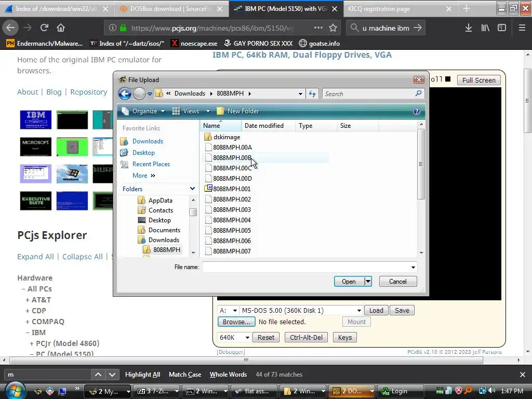
Task: Click New Folder in dialog toolbar
Action: (x=238, y=111)
